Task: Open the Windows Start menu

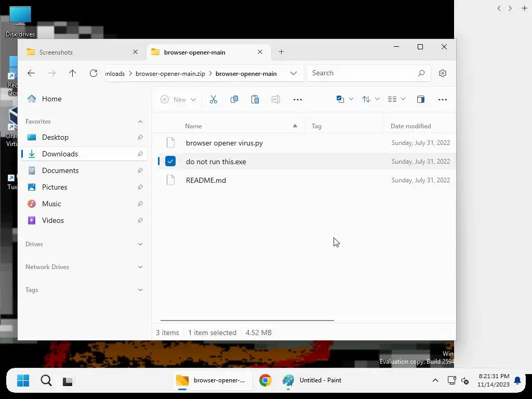Action: pos(23,380)
